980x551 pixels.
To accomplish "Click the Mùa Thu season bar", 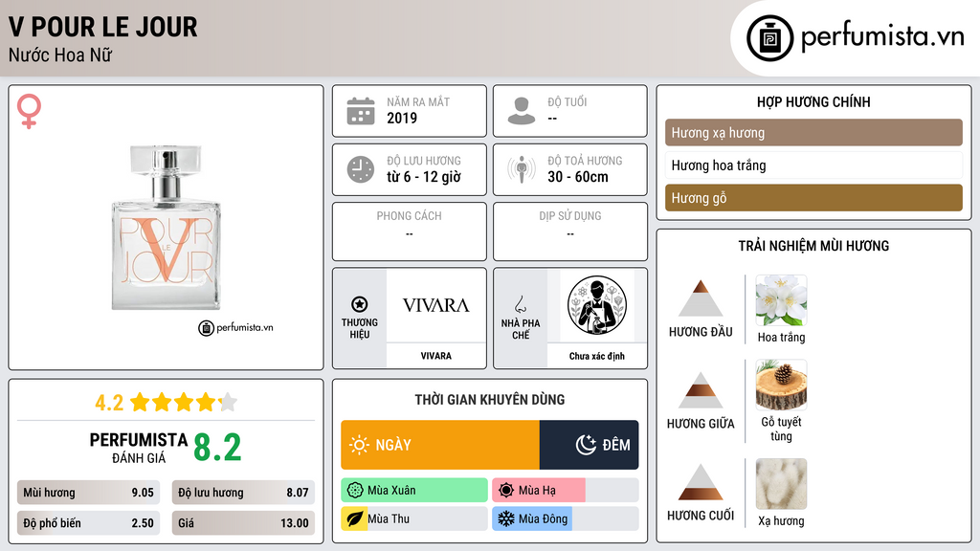I will pos(414,518).
